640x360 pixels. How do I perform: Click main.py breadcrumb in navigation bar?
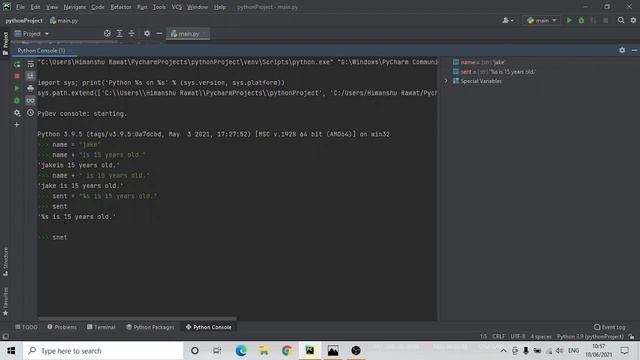(x=64, y=20)
